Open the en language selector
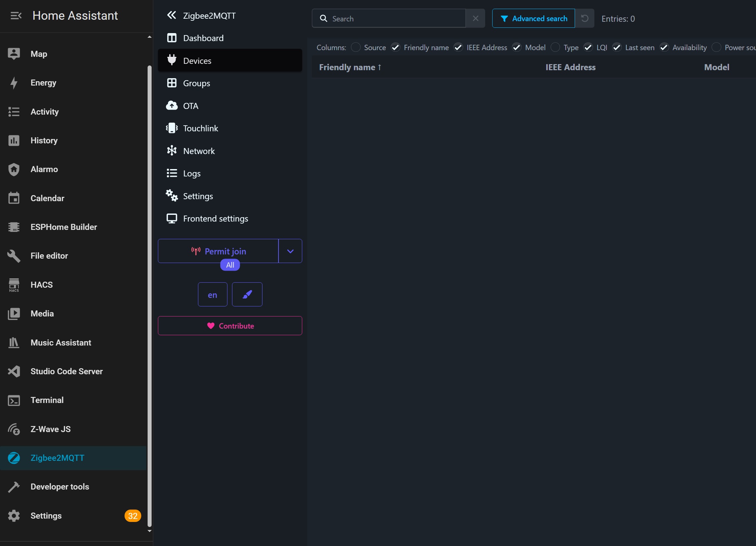 (x=212, y=295)
